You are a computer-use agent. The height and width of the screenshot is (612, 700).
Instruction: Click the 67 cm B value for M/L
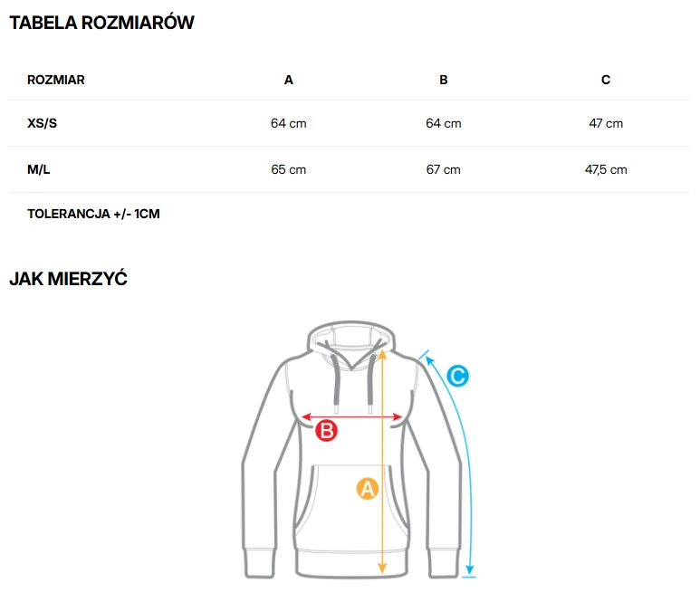click(x=444, y=169)
